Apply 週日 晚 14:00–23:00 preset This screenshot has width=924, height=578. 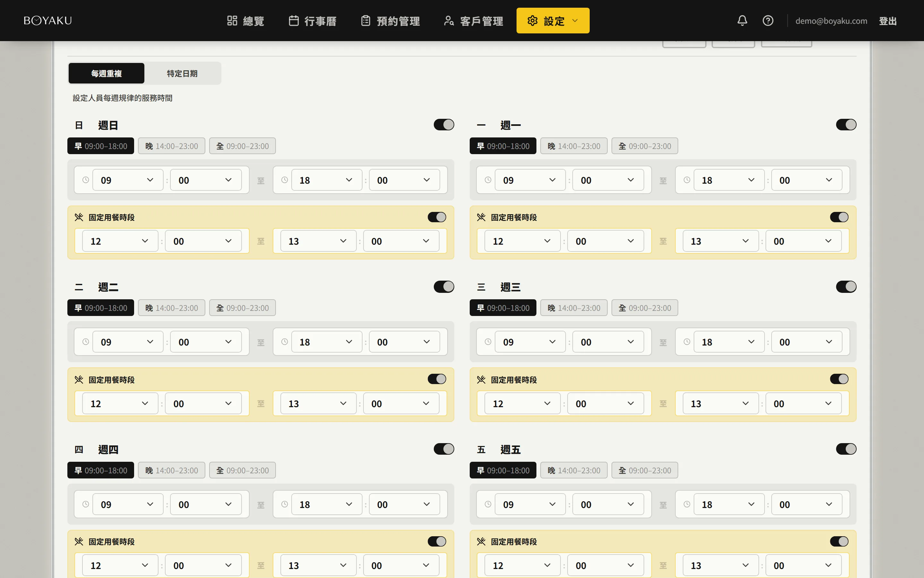[171, 146]
